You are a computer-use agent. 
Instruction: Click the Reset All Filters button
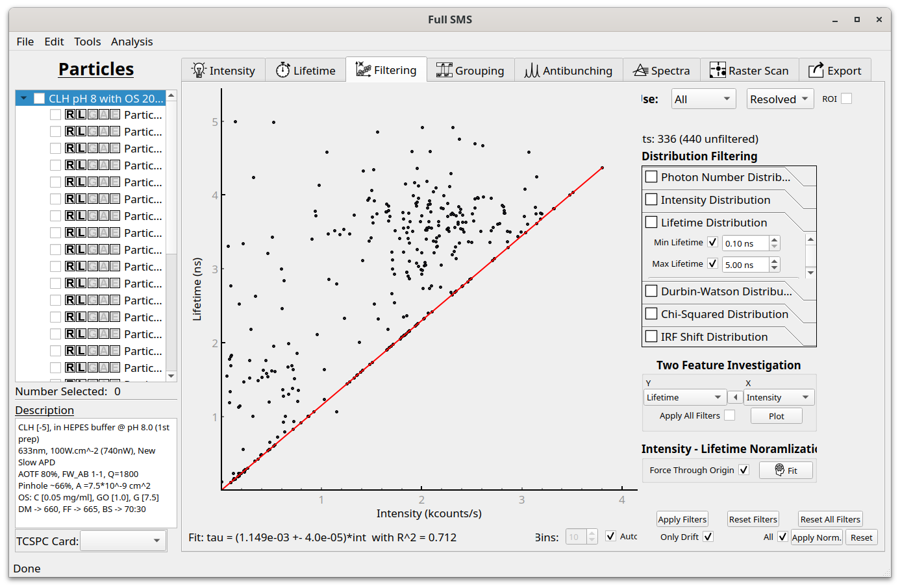tap(830, 519)
